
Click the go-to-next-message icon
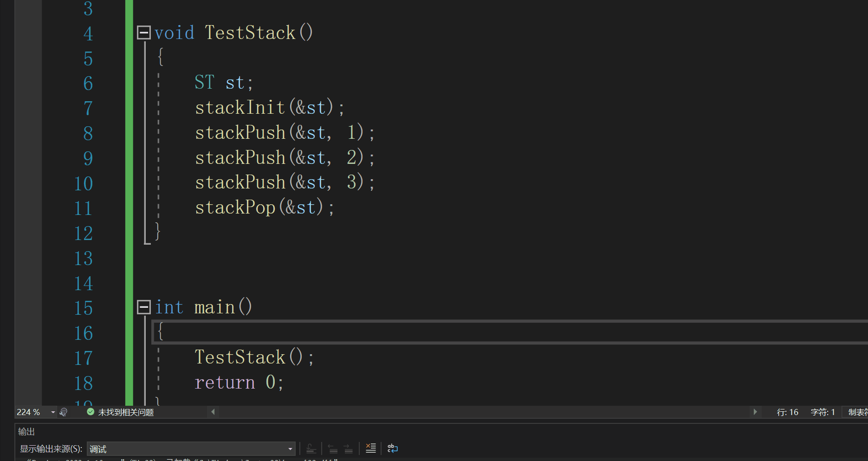[349, 448]
